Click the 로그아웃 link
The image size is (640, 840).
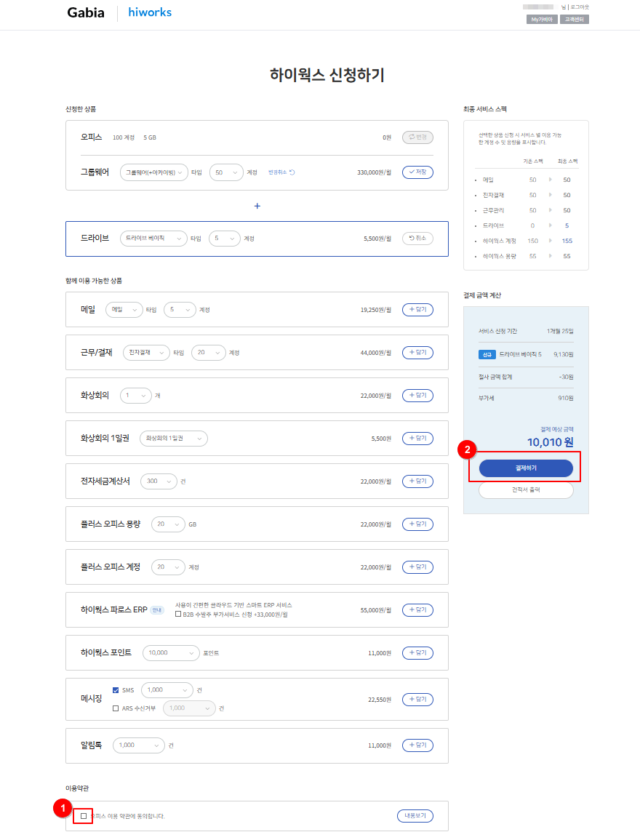(580, 7)
